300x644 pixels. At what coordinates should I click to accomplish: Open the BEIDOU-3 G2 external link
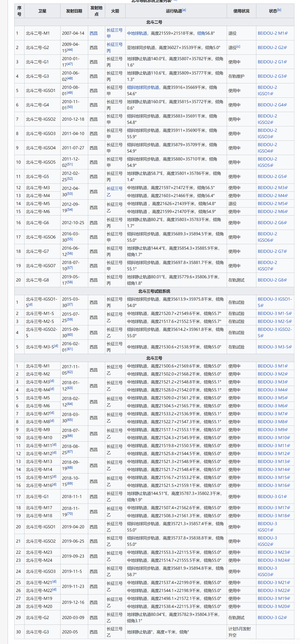click(272, 617)
